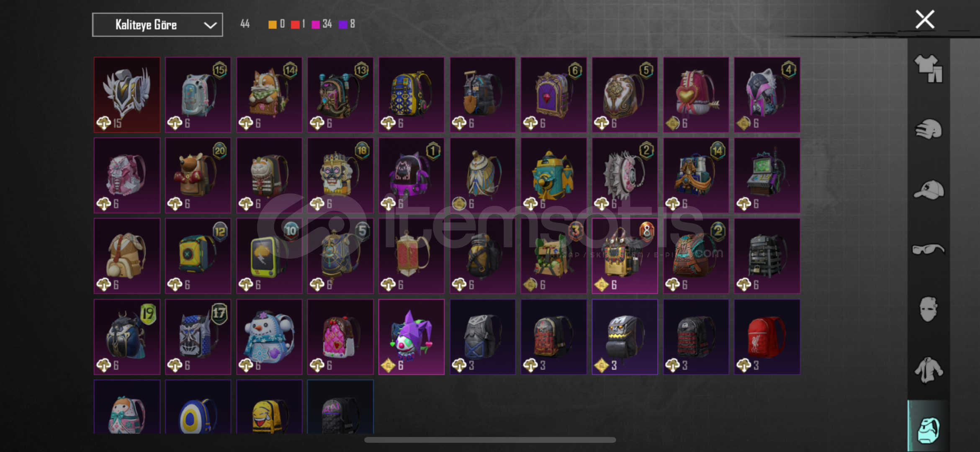
Task: Filter by the purple quality swatch
Action: tap(343, 24)
